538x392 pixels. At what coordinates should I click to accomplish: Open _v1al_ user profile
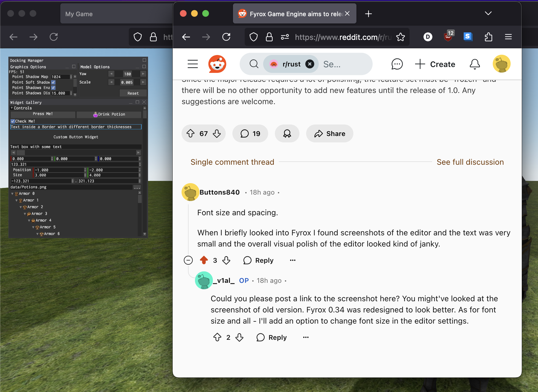tap(224, 280)
